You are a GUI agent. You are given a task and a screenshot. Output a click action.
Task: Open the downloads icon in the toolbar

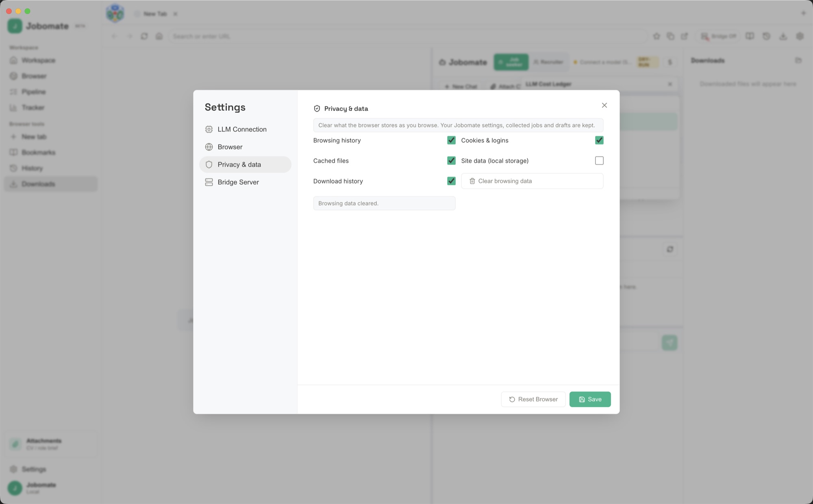(x=783, y=36)
